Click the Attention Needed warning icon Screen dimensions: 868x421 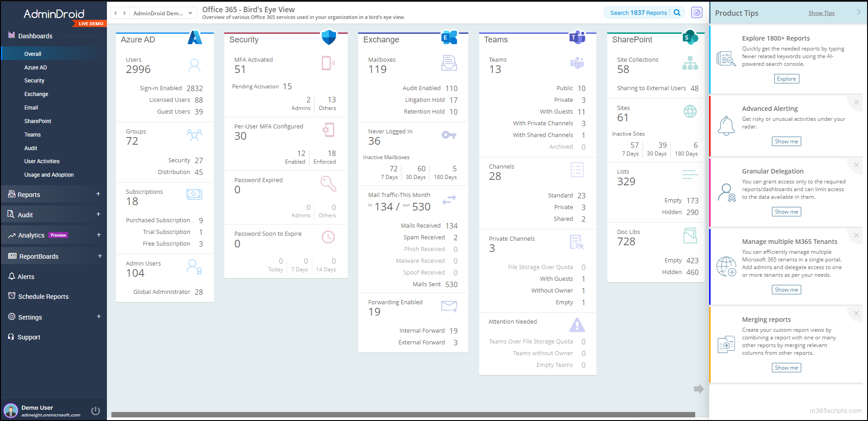point(577,325)
